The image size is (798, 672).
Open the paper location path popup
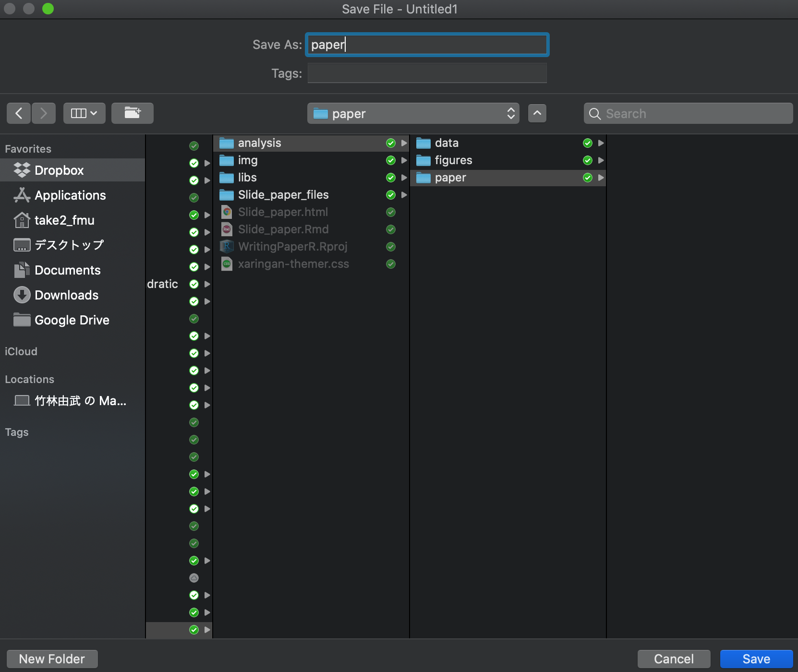coord(413,113)
